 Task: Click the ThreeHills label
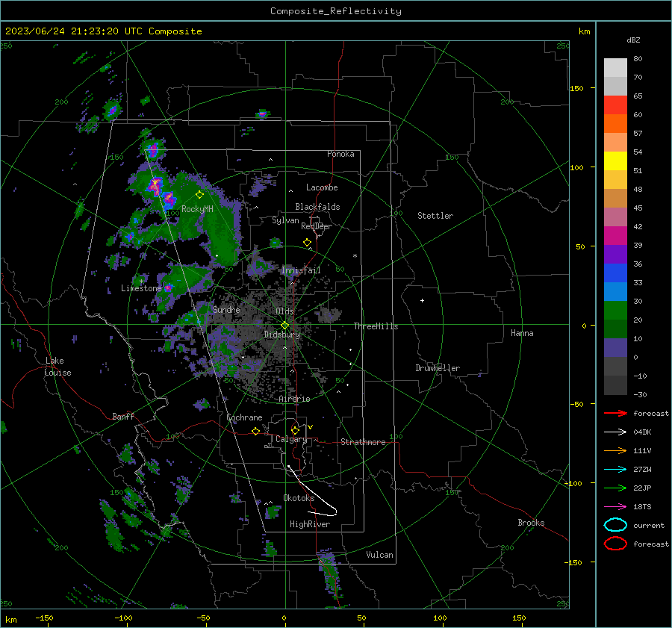click(376, 326)
